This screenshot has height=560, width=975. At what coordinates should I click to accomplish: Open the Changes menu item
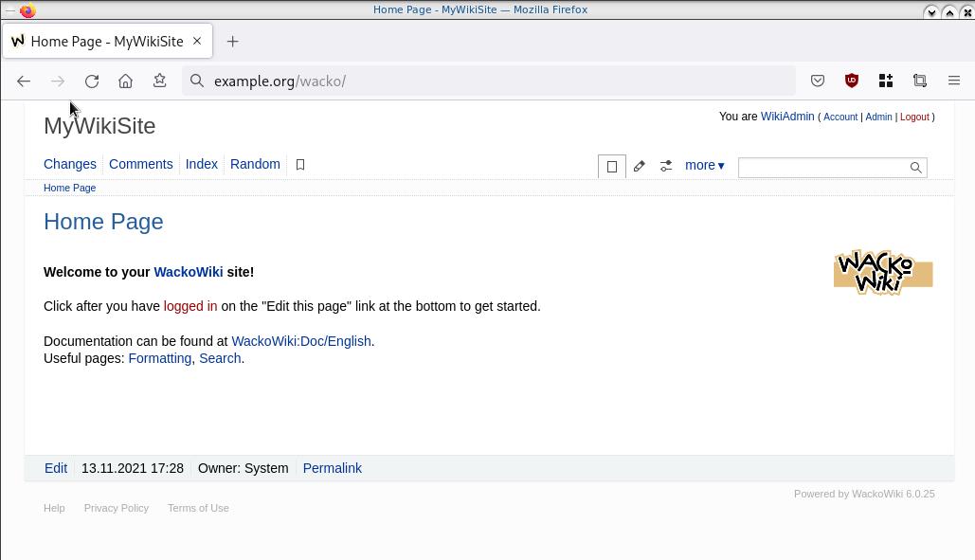(70, 164)
